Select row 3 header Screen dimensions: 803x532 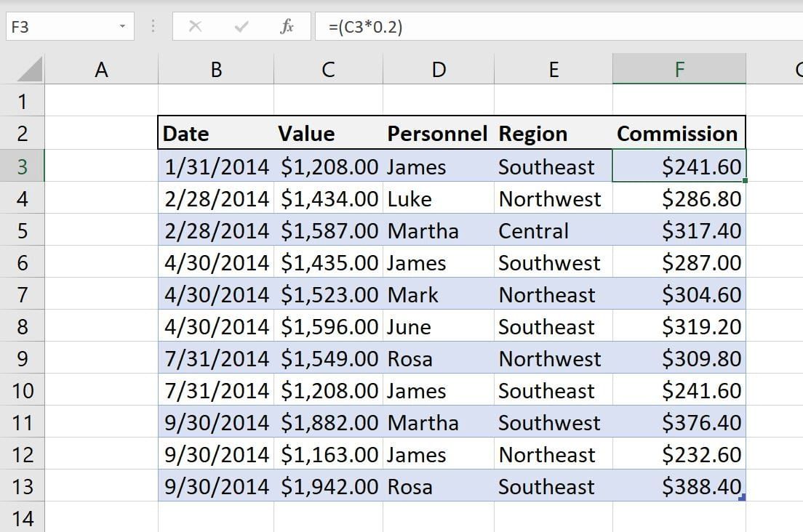(23, 166)
